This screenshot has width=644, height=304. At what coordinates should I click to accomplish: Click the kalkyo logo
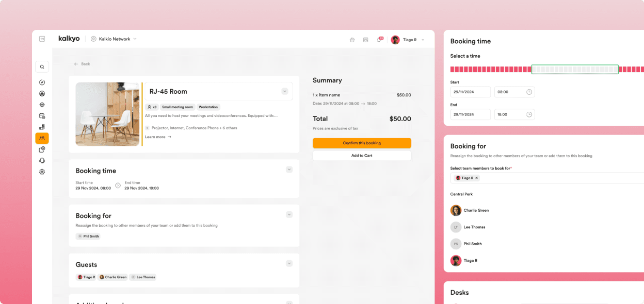point(69,39)
